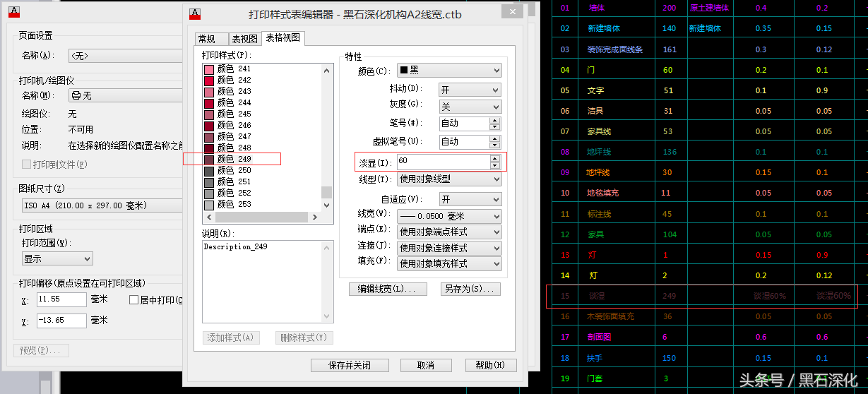Click the 新建墙体 layer name in row 02
The height and width of the screenshot is (394, 868).
(x=604, y=28)
